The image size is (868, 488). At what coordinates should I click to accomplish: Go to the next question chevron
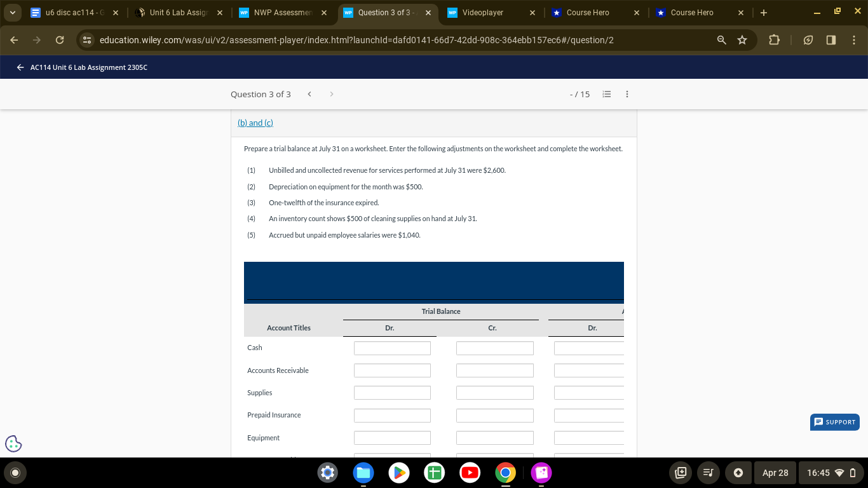point(331,94)
